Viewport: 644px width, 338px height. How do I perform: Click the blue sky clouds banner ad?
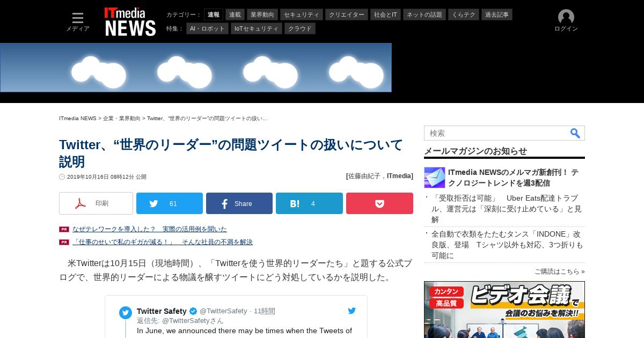[196, 68]
